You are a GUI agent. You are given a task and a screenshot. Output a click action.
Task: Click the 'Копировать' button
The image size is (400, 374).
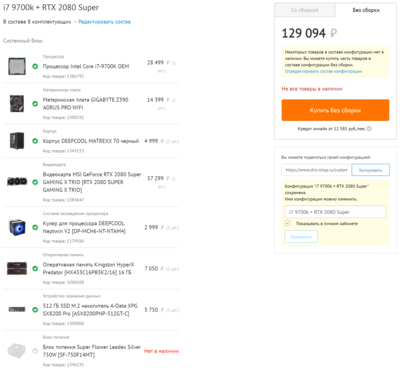coord(370,170)
